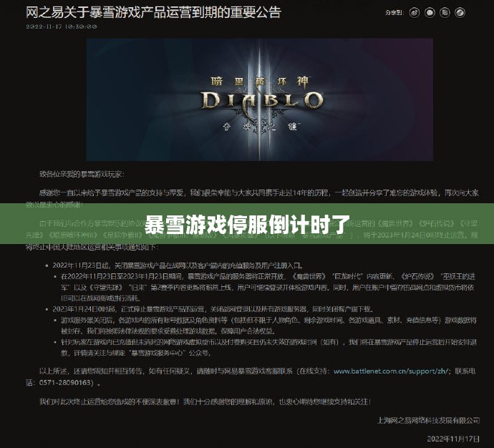Share the announcement via WeChat icon
This screenshot has width=494, height=448.
click(430, 13)
